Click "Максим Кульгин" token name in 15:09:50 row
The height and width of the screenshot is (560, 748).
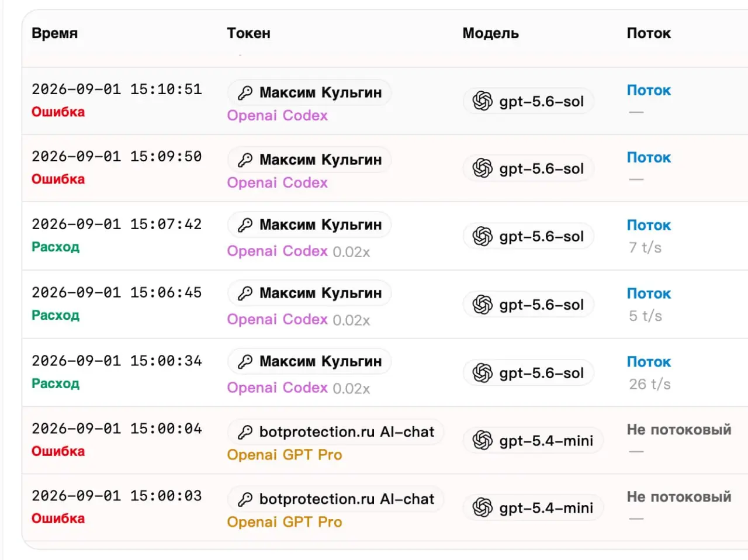coord(321,160)
